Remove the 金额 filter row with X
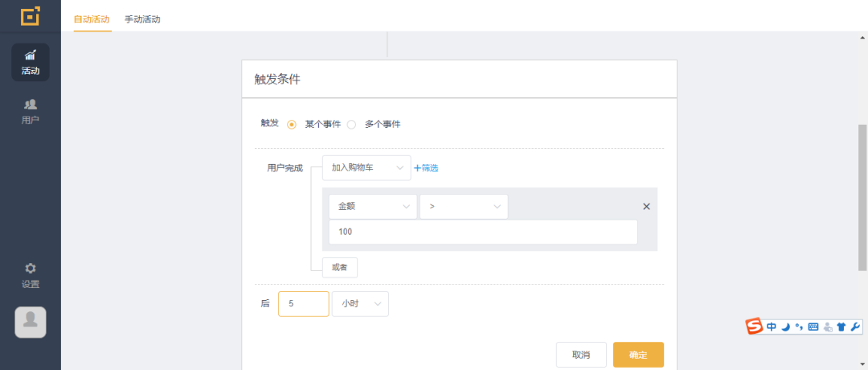Viewport: 868px width, 370px height. point(646,207)
